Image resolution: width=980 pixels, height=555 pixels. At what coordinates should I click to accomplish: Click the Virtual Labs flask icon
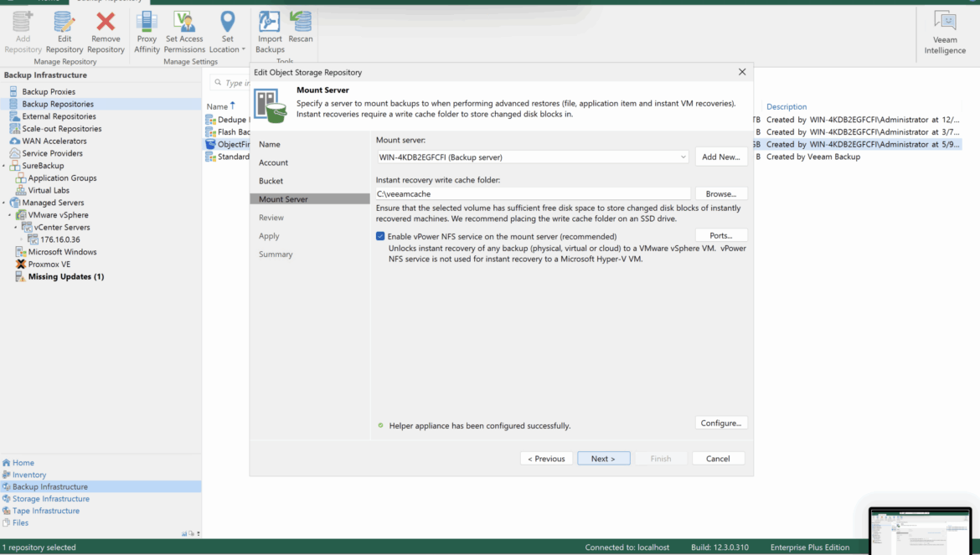click(x=21, y=190)
